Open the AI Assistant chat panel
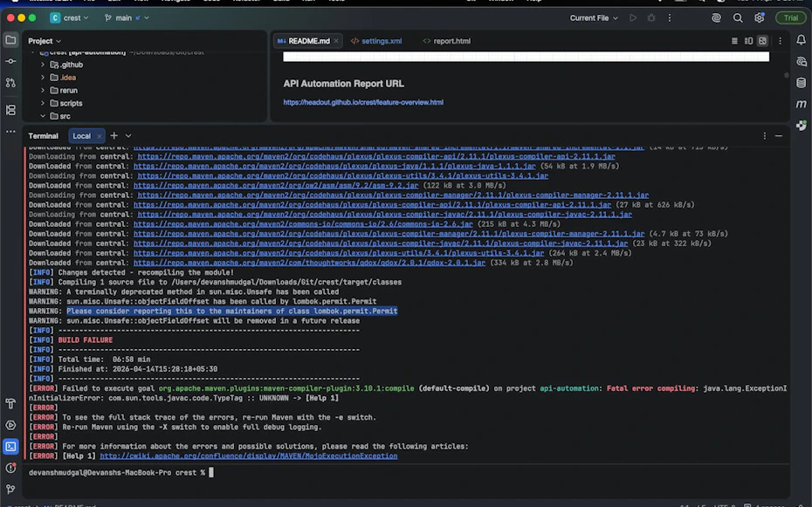 click(x=802, y=62)
